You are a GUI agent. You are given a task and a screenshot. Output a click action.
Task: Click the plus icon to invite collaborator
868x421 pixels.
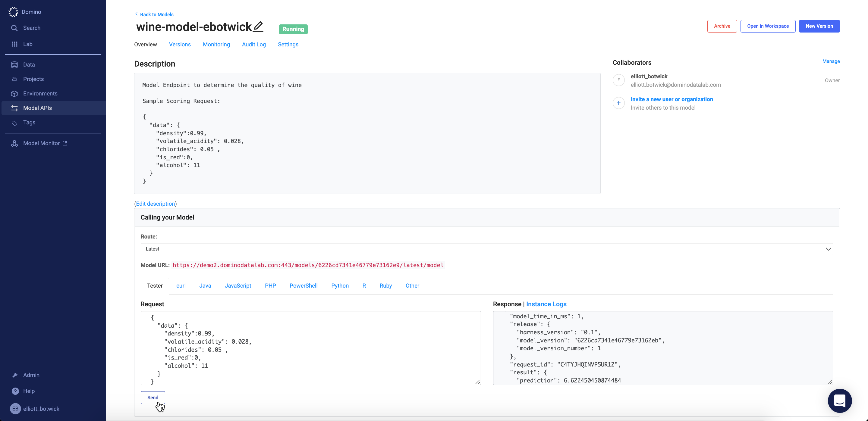point(618,103)
